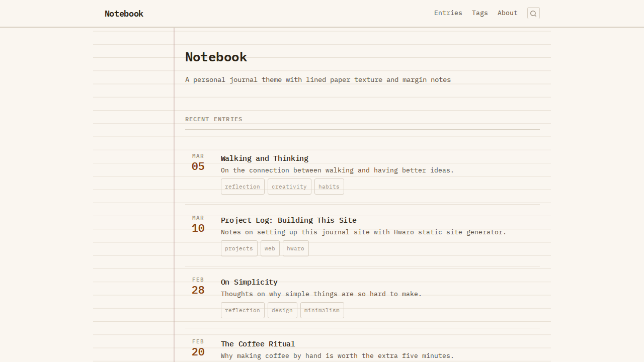Click the Notebook page heading

pos(216,57)
